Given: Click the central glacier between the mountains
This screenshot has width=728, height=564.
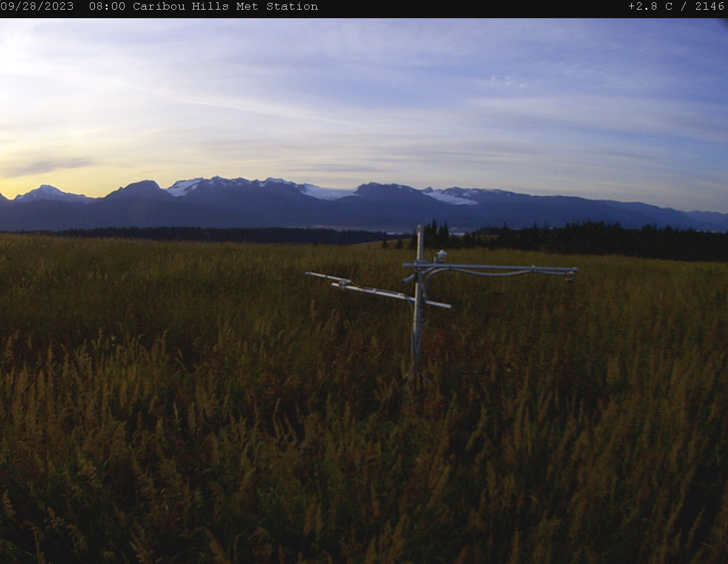Looking at the screenshot, I should (327, 192).
